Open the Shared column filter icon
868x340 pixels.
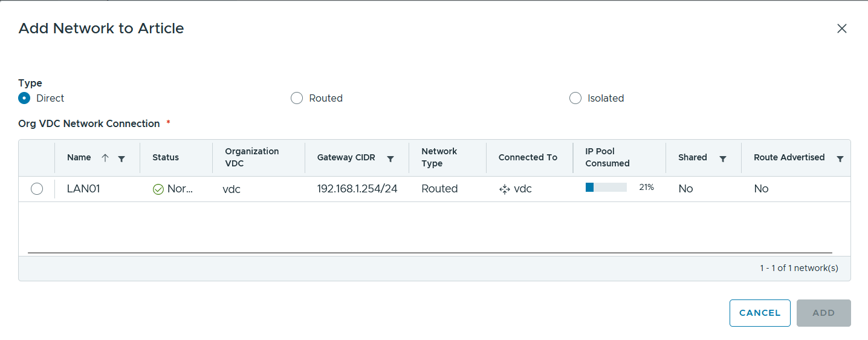[722, 159]
